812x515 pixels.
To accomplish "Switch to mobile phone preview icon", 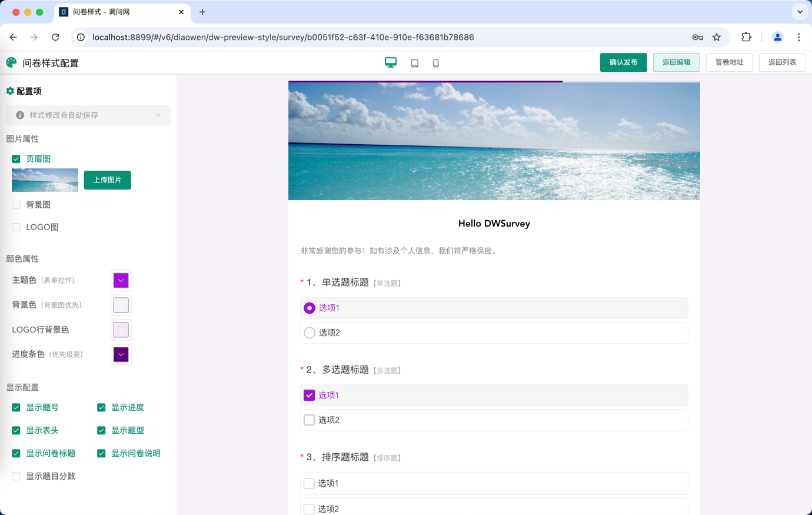I will pos(436,63).
